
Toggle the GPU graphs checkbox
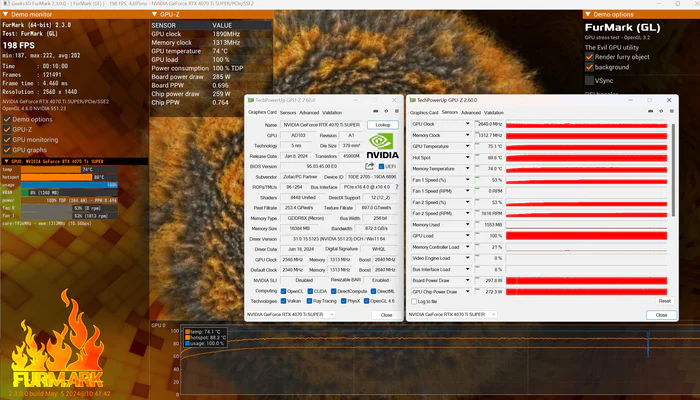(7, 150)
